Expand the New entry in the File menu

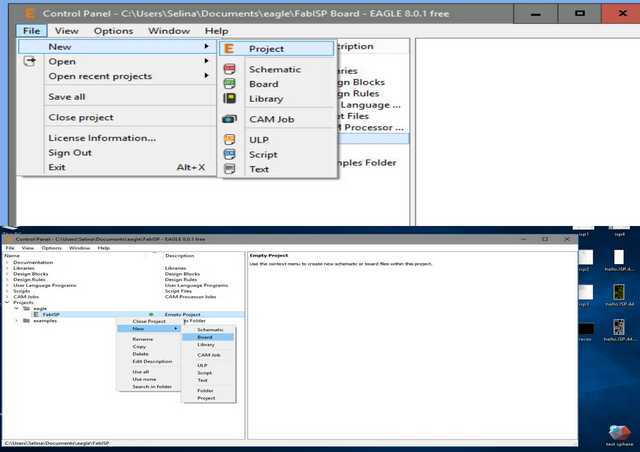click(117, 47)
